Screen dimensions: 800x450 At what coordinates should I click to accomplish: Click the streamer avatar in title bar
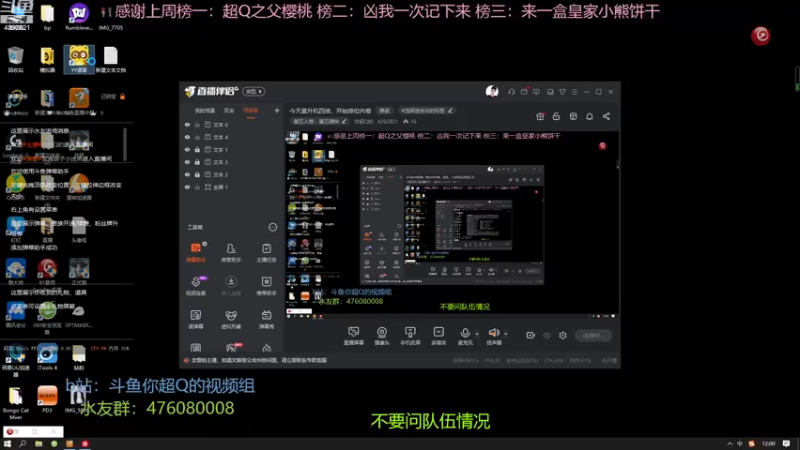point(492,91)
